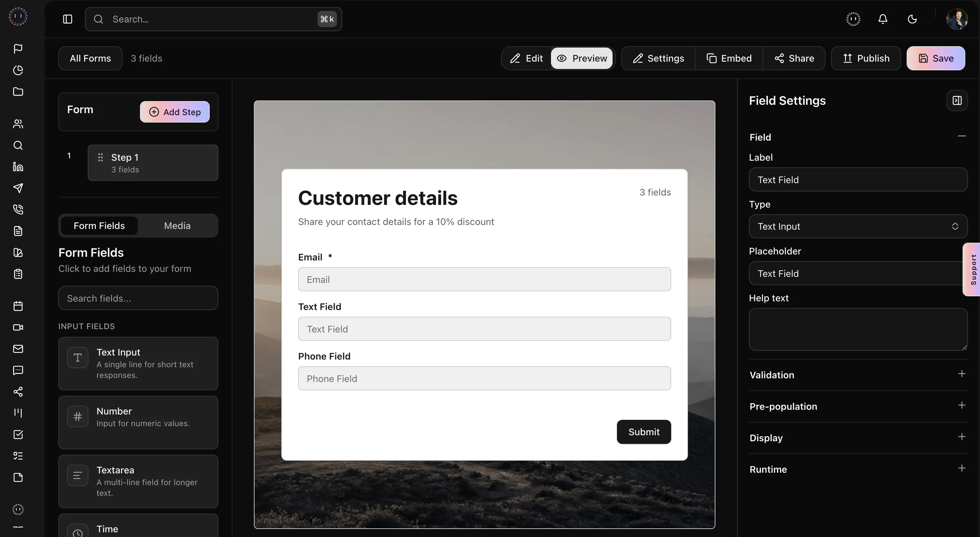980x537 pixels.
Task: Click the share nodes icon in left sidebar
Action: [18, 392]
